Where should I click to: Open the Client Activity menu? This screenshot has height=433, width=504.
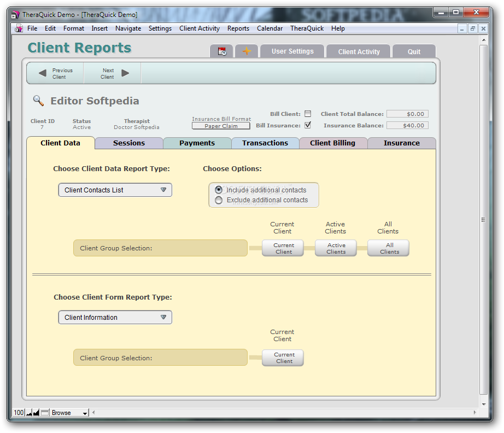(x=200, y=28)
